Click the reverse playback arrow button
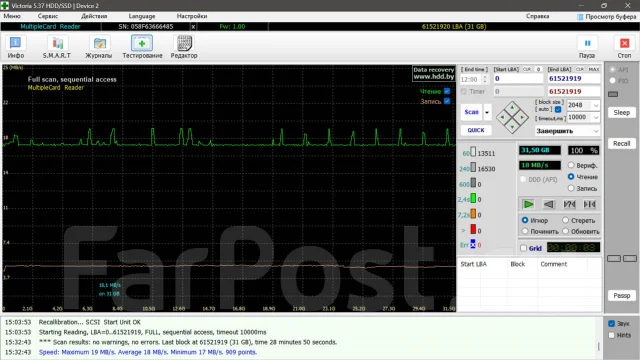This screenshot has height=360, width=640. (549, 204)
